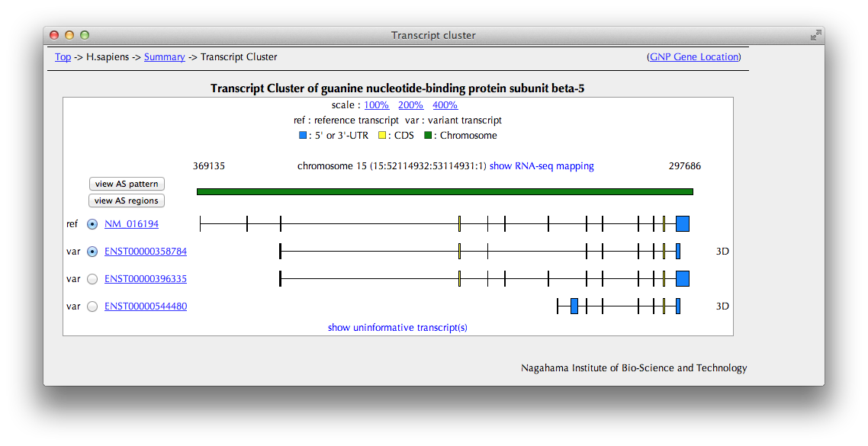Open GNP Gene Location link

coord(693,57)
